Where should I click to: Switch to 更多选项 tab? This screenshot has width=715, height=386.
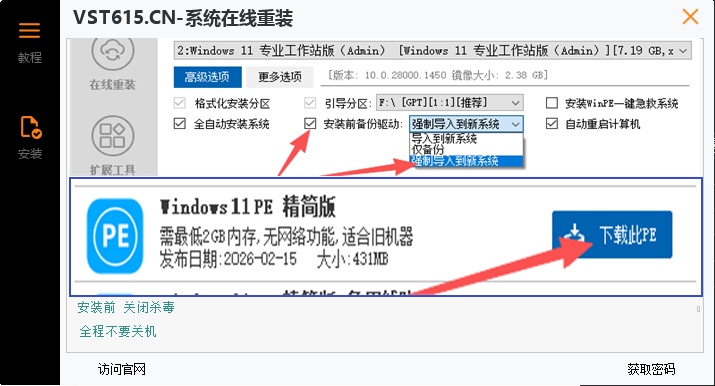[280, 77]
